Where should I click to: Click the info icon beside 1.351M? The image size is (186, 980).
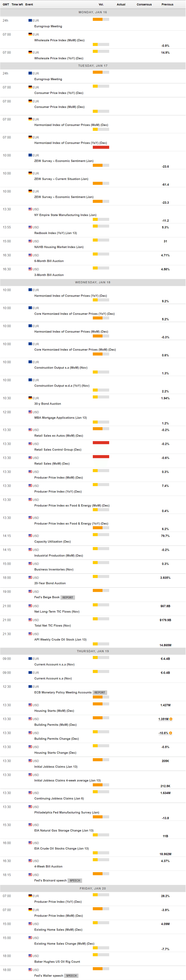click(171, 719)
